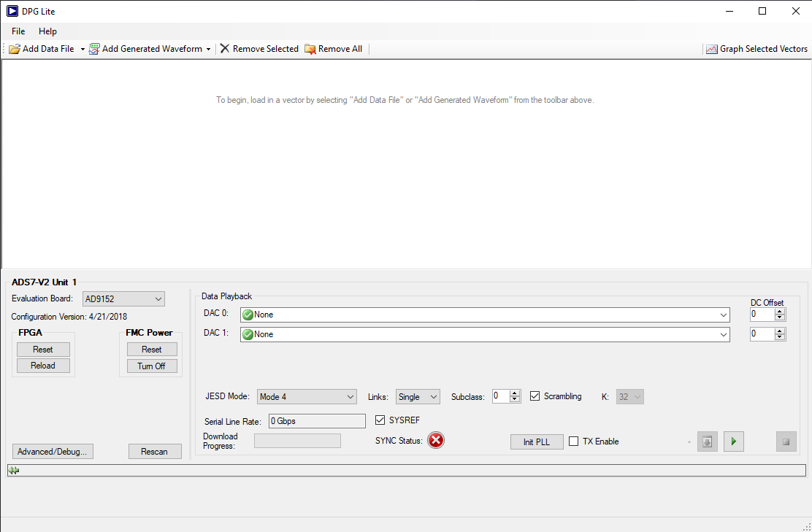Expand the Add Generated Waveform dropdown arrow
This screenshot has width=812, height=532.
tap(208, 49)
